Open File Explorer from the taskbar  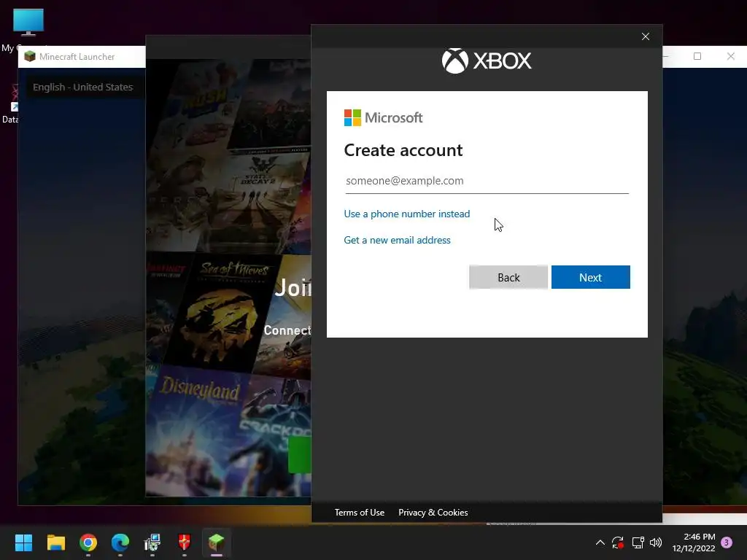click(x=55, y=542)
